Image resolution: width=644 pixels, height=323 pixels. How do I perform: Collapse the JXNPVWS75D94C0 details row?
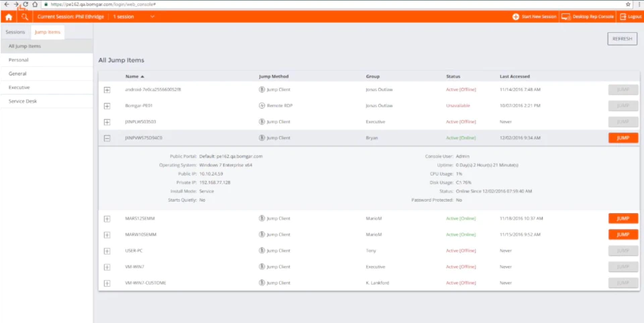click(107, 138)
